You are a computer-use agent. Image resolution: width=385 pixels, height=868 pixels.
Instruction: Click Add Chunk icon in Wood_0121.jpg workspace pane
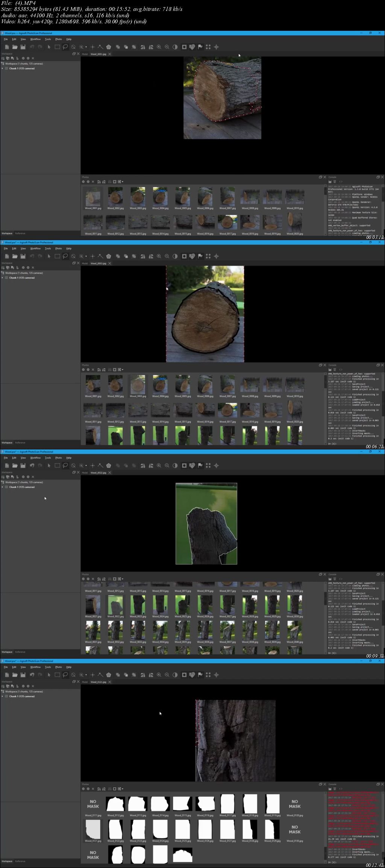click(3, 686)
